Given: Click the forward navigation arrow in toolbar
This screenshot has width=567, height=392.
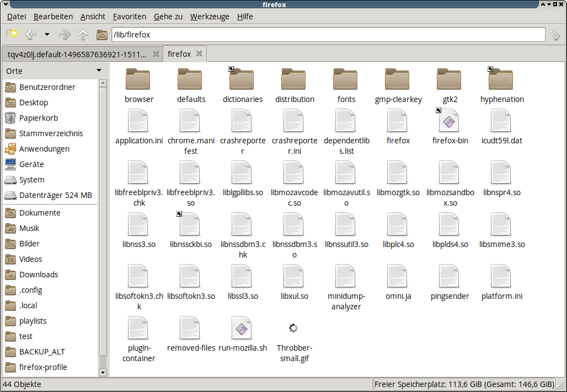Looking at the screenshot, I should pyautogui.click(x=65, y=35).
